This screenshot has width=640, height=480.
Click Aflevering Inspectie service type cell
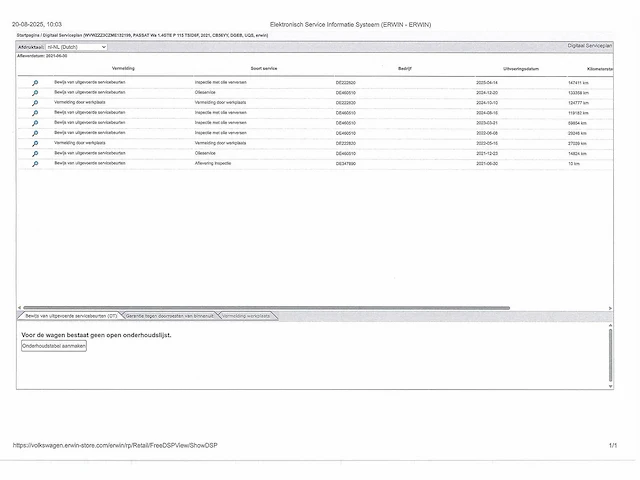tap(213, 163)
